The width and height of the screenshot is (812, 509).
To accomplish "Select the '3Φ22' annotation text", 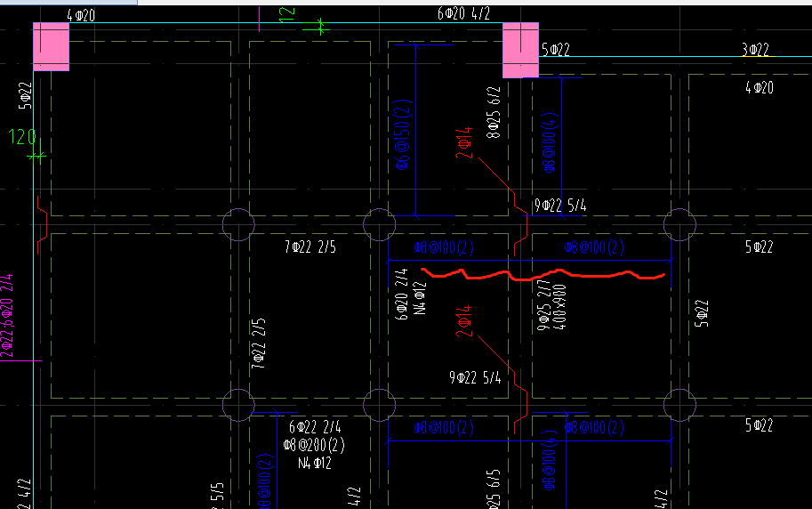I will point(756,49).
